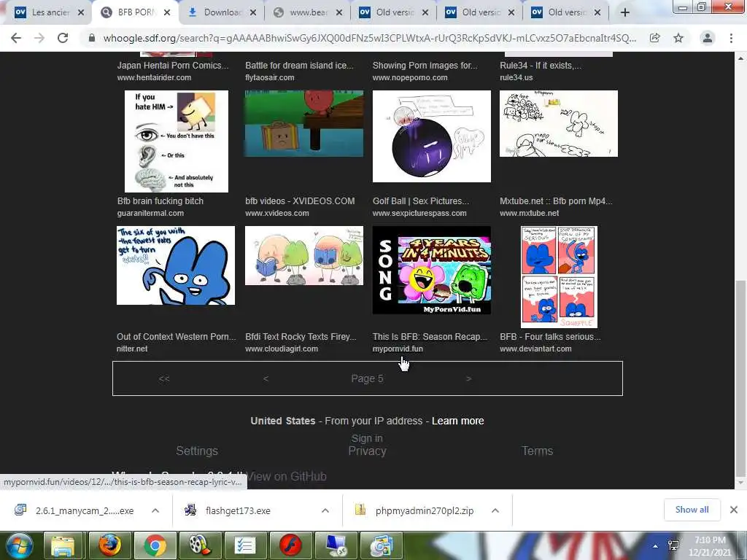
Task: Open the suitcase by the dock thumbnail
Action: (304, 123)
